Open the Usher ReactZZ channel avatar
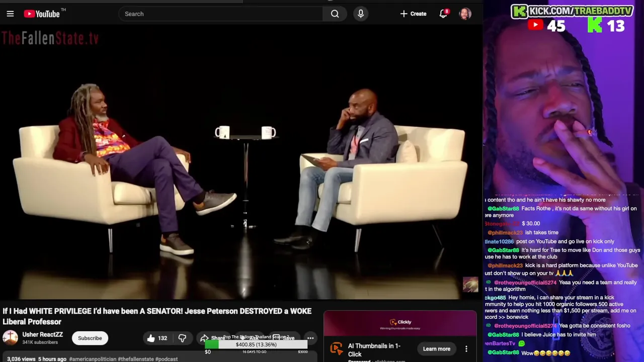This screenshot has width=644, height=362. tap(10, 338)
